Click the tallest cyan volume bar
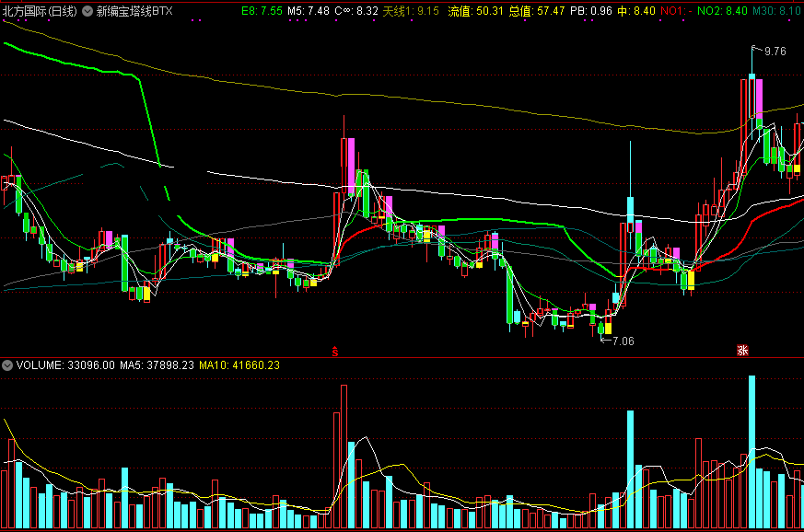 [752, 452]
